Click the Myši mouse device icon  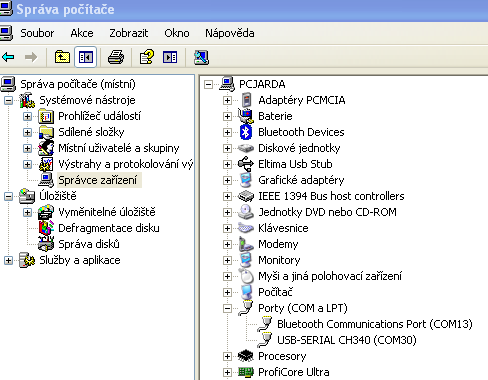pyautogui.click(x=246, y=276)
